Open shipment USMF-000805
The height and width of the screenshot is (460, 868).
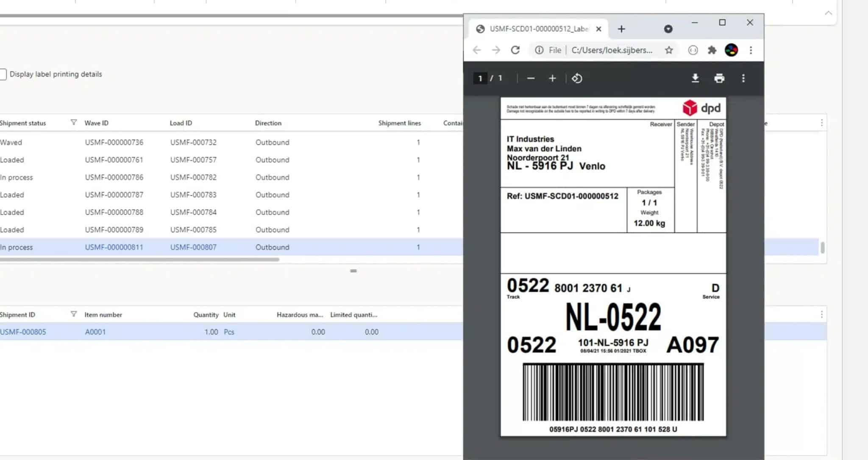click(x=23, y=332)
